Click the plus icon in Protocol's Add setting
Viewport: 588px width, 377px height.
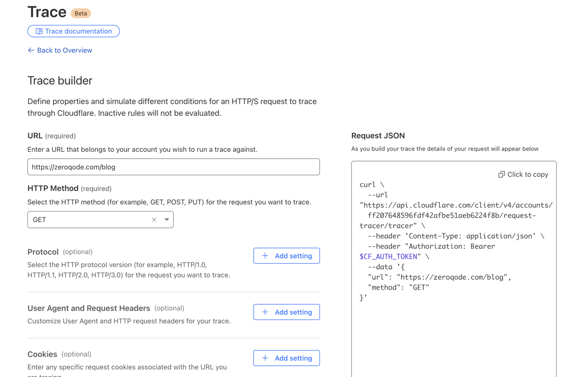(x=265, y=256)
